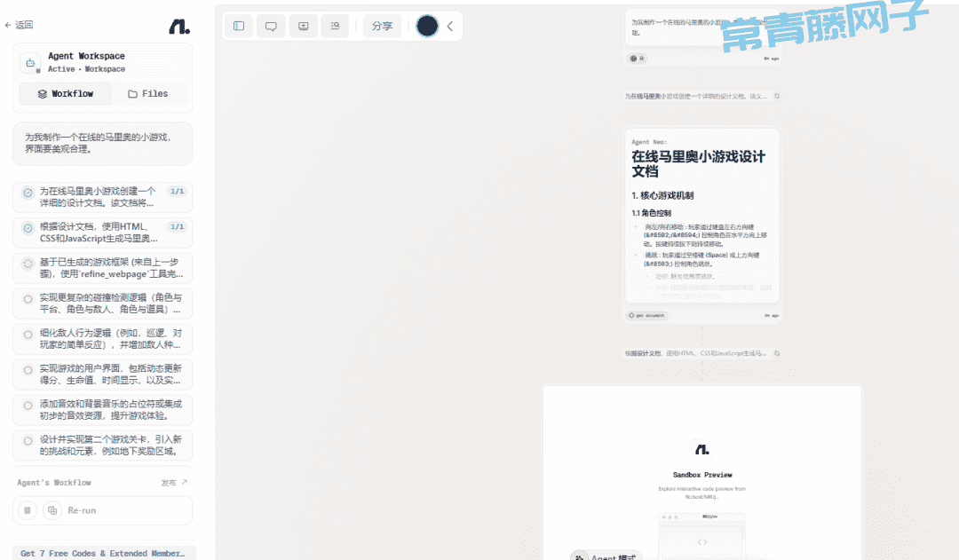Click icon after 为在线马里奥小游戏创建一个详细的设计文档 canvas label

(777, 96)
